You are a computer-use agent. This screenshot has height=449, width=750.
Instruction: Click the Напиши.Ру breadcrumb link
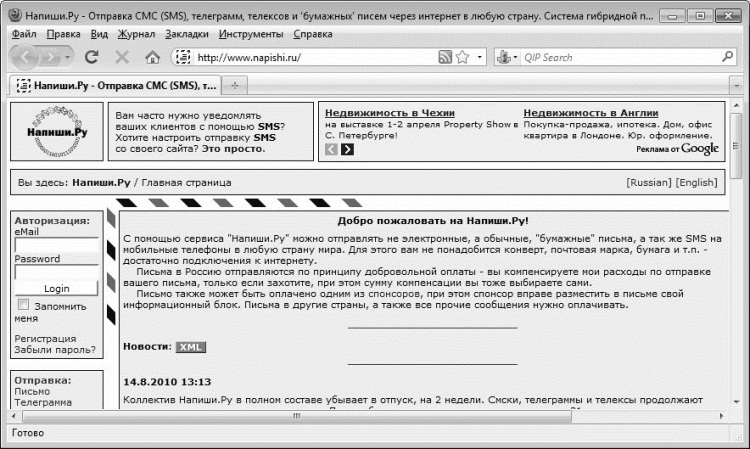(x=101, y=183)
